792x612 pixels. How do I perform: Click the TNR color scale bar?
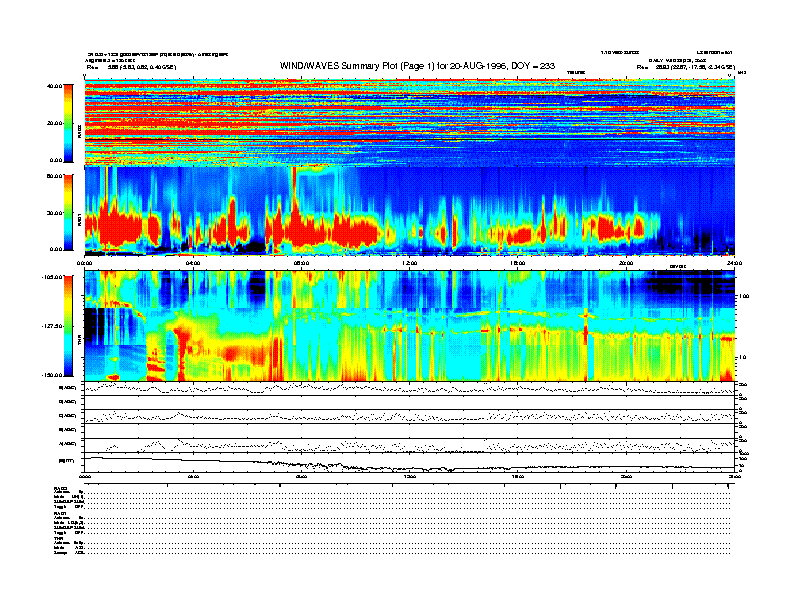pos(68,326)
